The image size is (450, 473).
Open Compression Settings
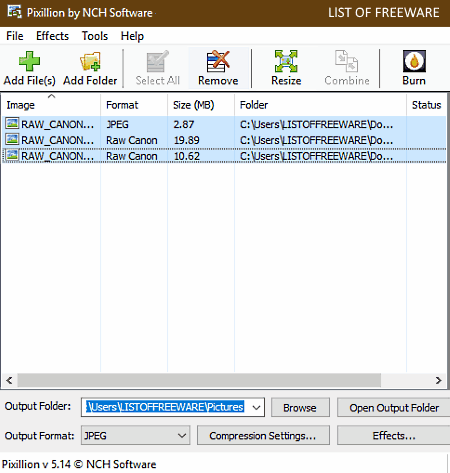(x=263, y=435)
